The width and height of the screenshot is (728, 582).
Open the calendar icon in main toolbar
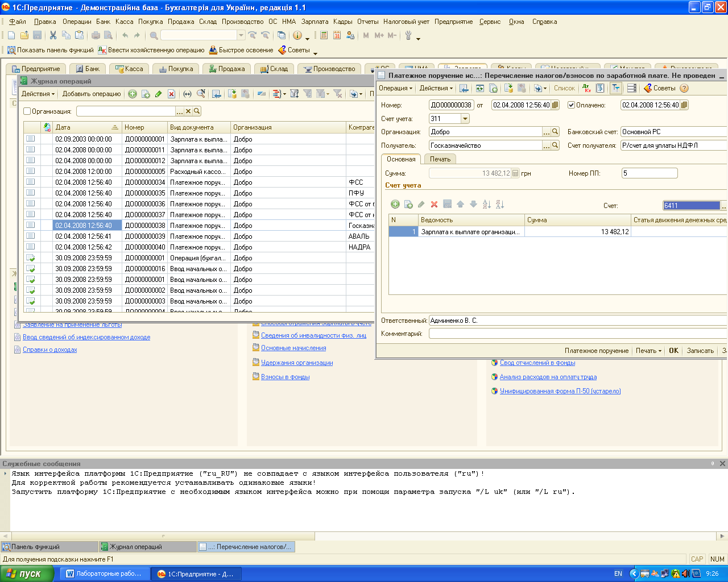tap(337, 35)
